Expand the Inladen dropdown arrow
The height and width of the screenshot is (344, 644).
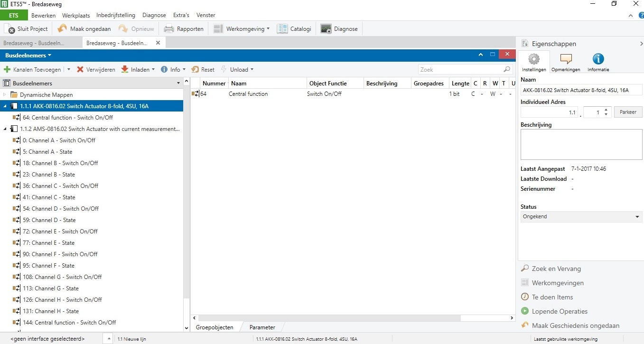pyautogui.click(x=153, y=70)
